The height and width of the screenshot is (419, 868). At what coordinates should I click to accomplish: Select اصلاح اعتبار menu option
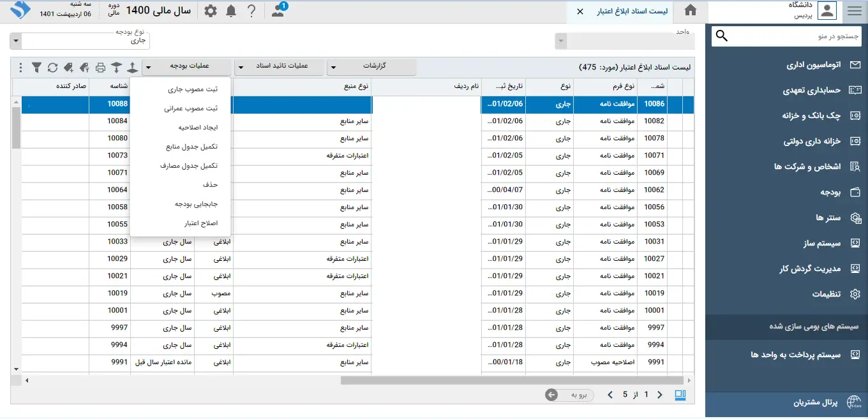[200, 223]
